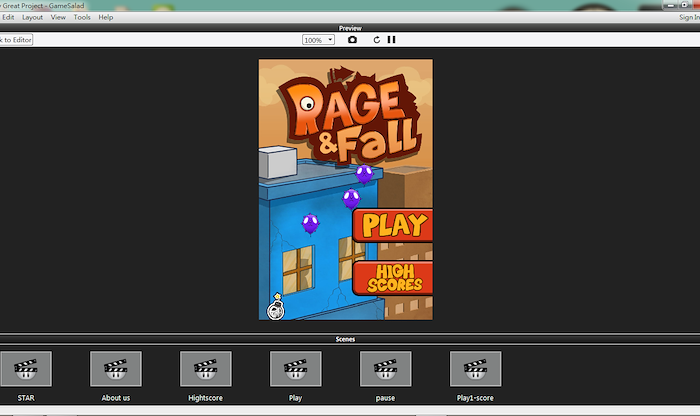The image size is (700, 416).
Task: Open the 100% zoom dropdown
Action: click(318, 40)
